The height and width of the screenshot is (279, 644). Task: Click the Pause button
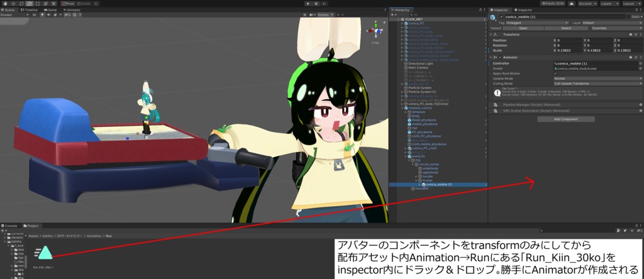pyautogui.click(x=316, y=3)
